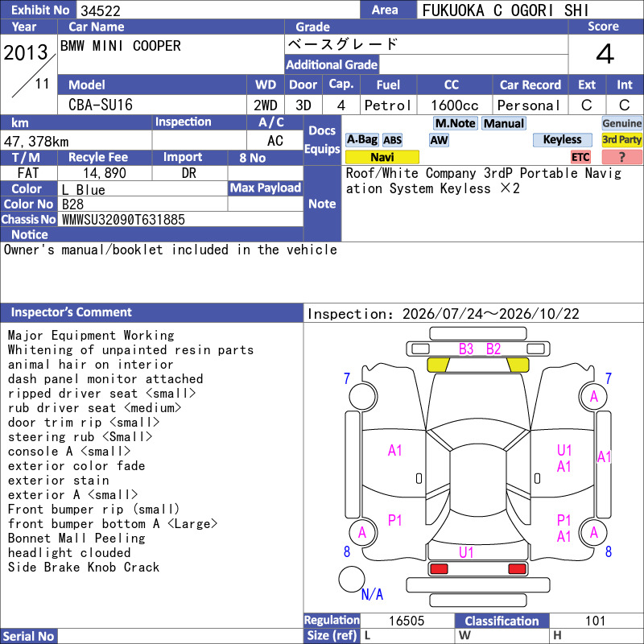Click the Genuine badge
644x644 pixels.
pyautogui.click(x=621, y=123)
